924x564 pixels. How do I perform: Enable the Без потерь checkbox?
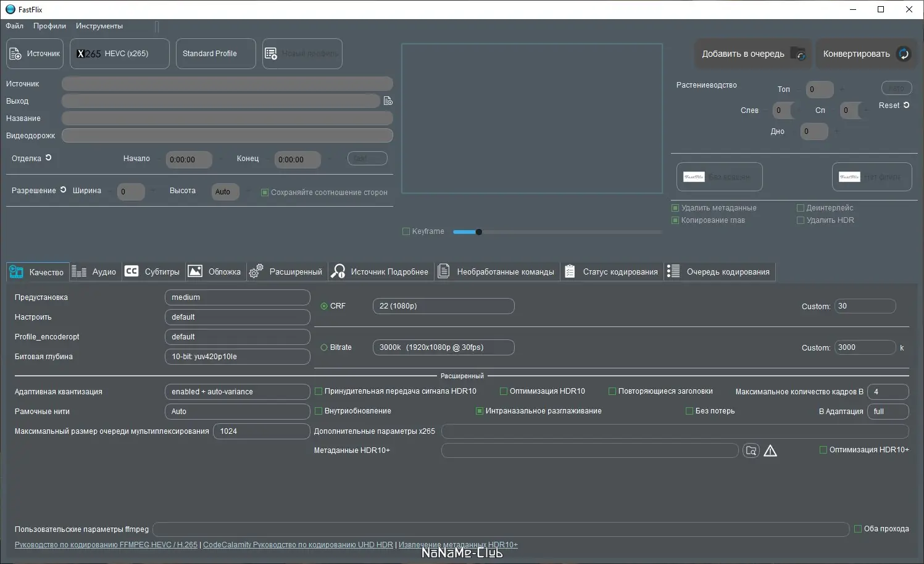(x=689, y=411)
